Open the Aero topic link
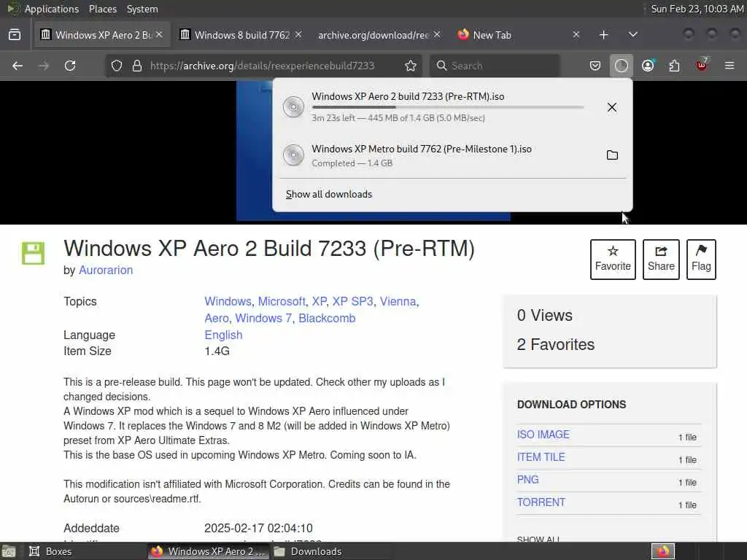Image resolution: width=747 pixels, height=560 pixels. 217,318
